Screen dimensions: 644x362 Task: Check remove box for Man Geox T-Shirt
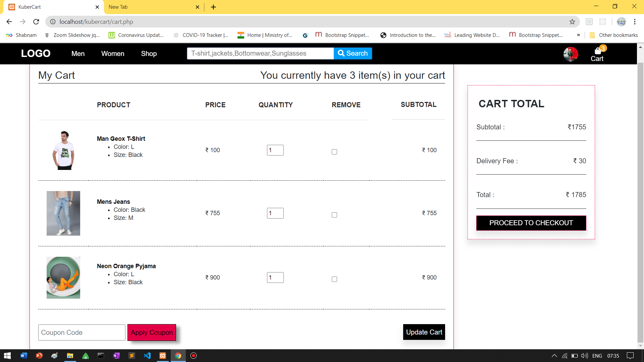[334, 152]
